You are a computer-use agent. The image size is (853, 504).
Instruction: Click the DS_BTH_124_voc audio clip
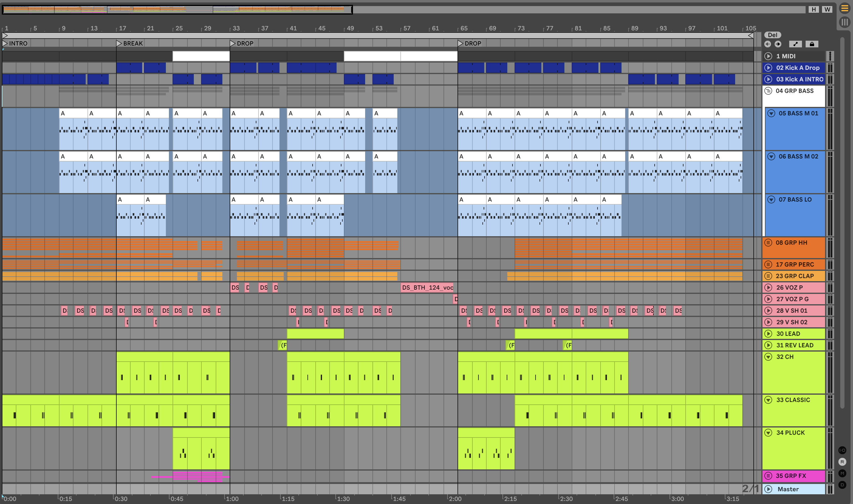(x=427, y=288)
